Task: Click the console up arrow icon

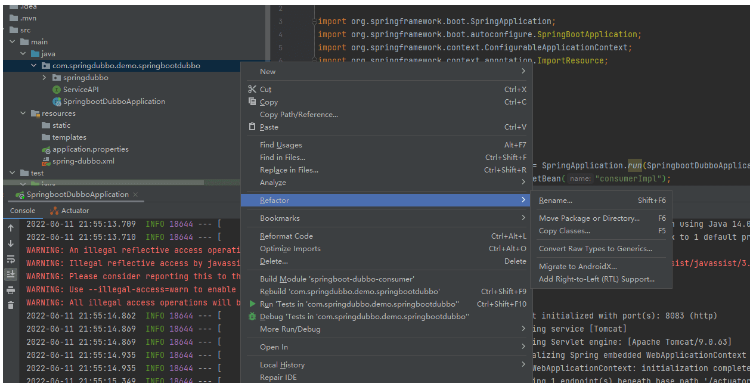Action: tap(11, 229)
